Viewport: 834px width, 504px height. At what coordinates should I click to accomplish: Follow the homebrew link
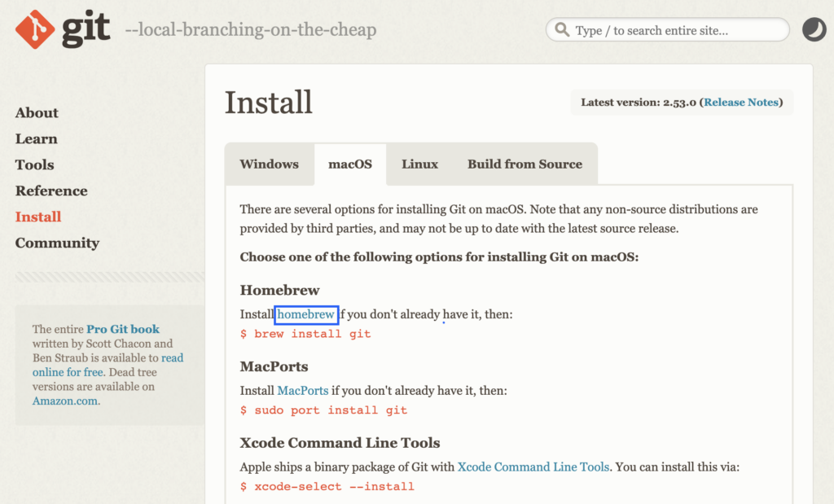point(306,314)
